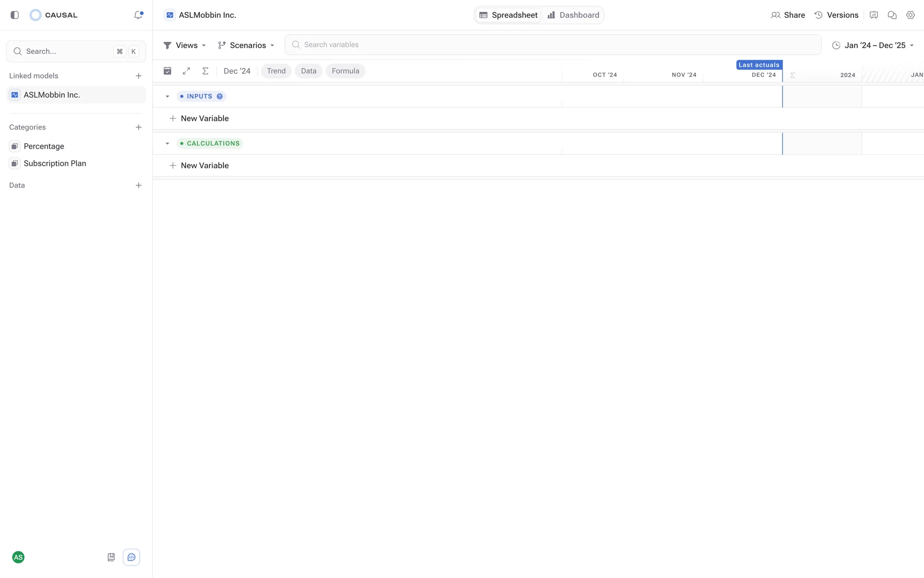924x578 pixels.
Task: Click the sigma totals toolbar icon
Action: (205, 71)
